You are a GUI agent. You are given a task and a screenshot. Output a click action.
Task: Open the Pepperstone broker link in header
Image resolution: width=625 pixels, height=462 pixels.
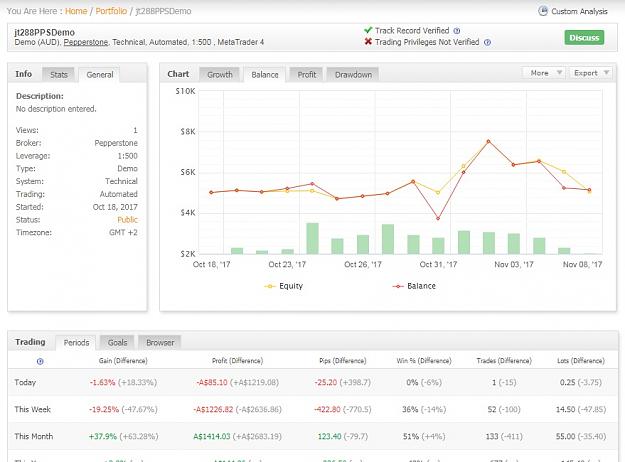point(86,42)
